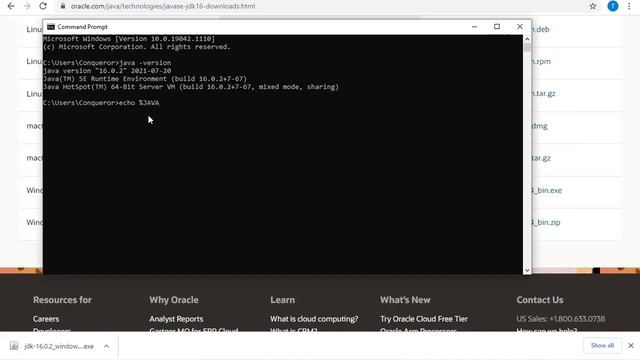Click the 'java version 16.0.2' output line
Screen dimensions: 640x360
click(107, 71)
